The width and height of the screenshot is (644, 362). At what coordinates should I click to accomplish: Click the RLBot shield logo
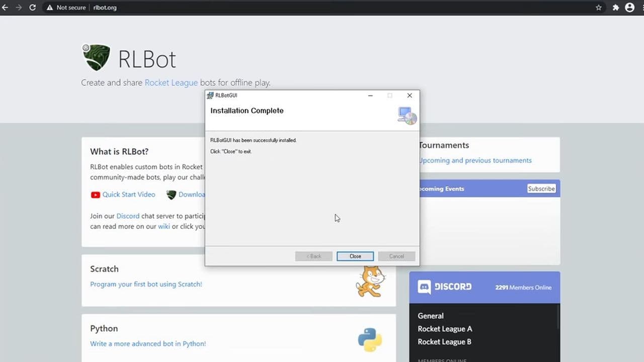96,57
